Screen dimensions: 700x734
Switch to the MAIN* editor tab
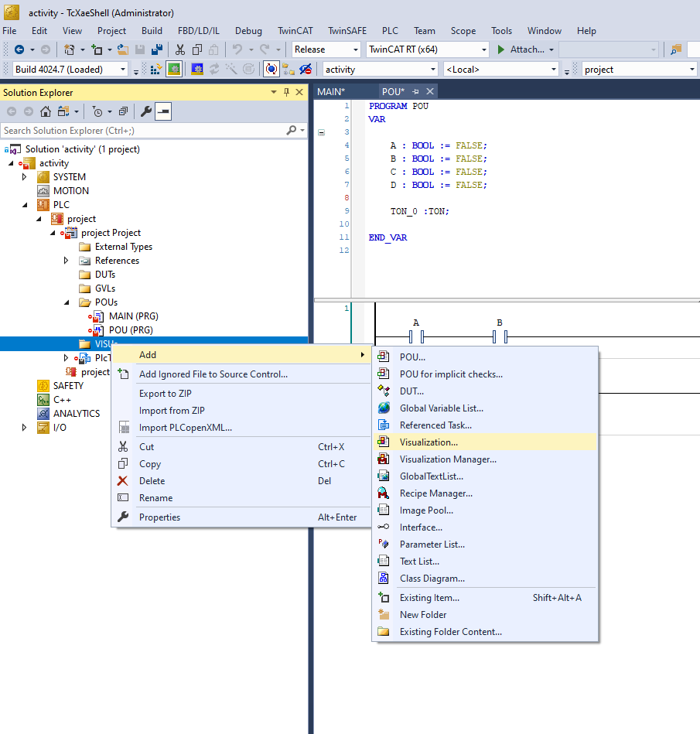click(331, 91)
